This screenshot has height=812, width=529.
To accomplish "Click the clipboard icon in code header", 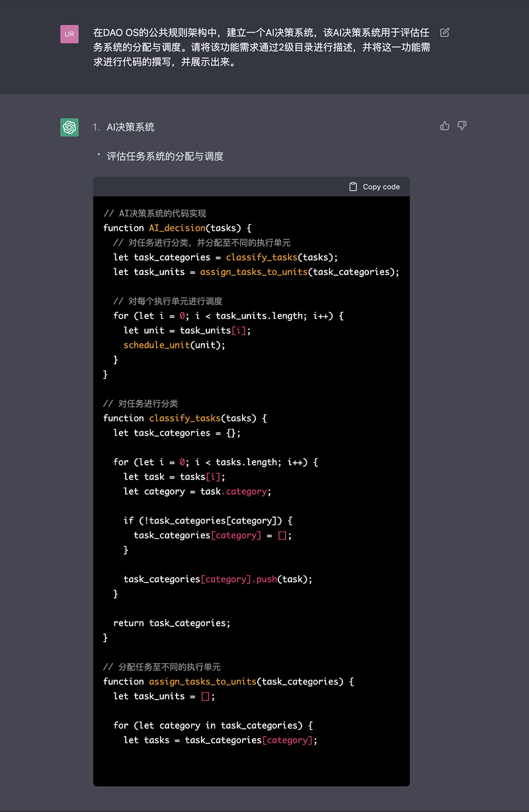I will (353, 186).
